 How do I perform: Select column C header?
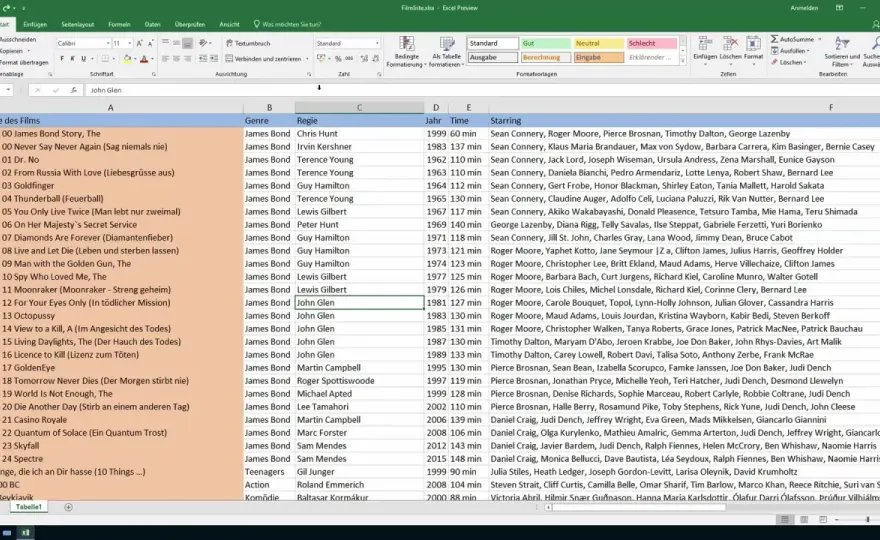click(359, 107)
